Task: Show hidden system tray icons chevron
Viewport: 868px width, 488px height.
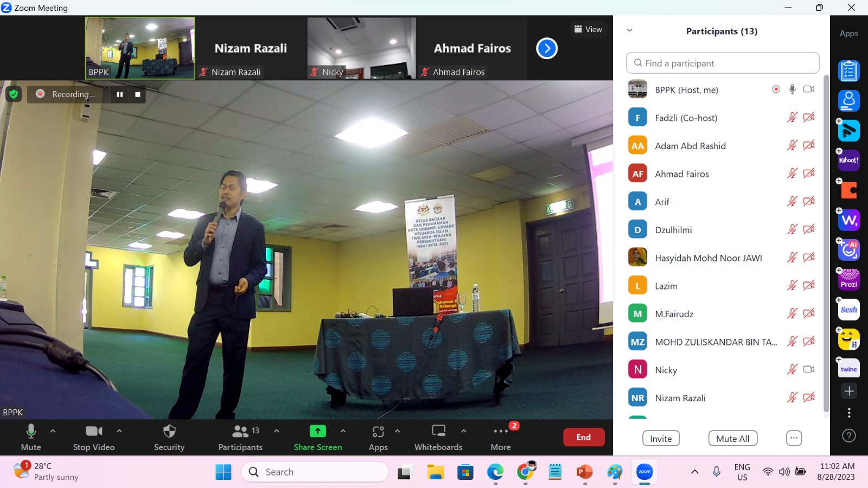Action: (x=694, y=472)
